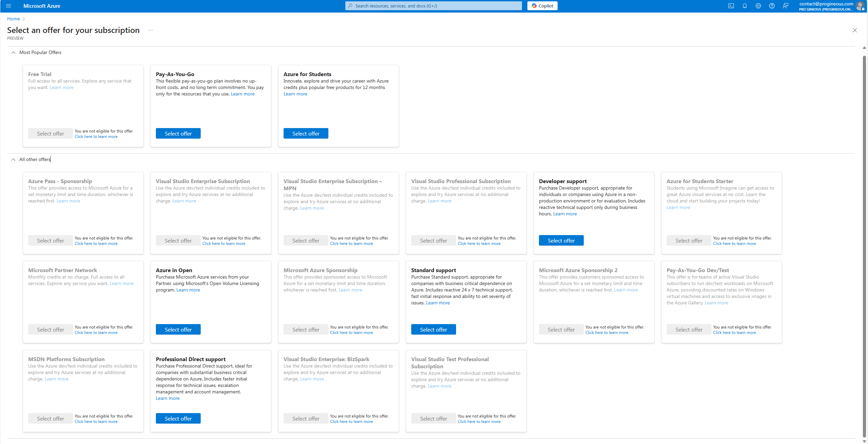This screenshot has width=868, height=444.
Task: Open the notifications bell
Action: (744, 6)
